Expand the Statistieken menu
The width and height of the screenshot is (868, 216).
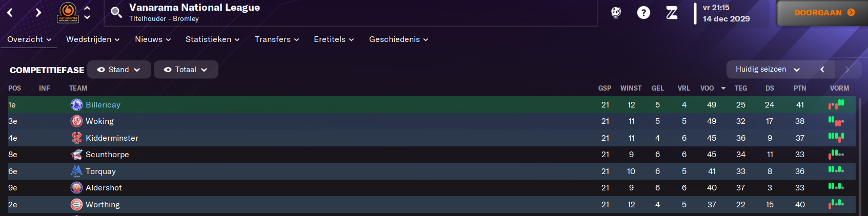click(212, 39)
